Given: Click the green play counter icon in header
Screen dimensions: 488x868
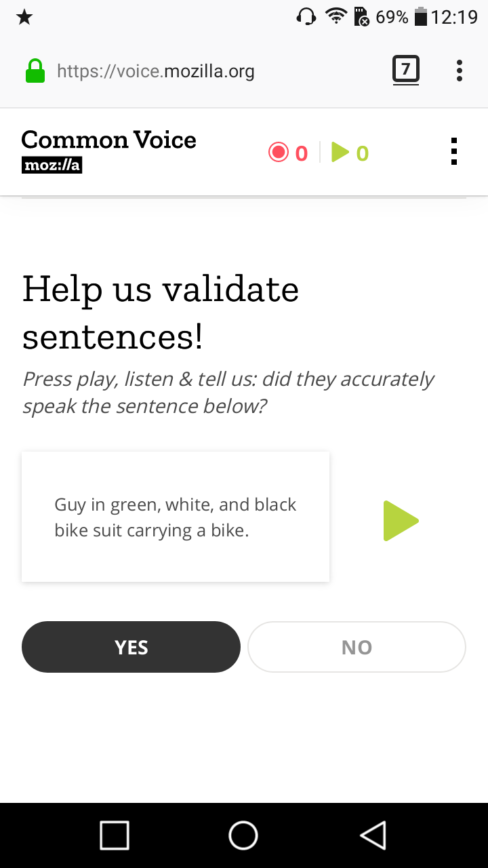Looking at the screenshot, I should pyautogui.click(x=342, y=152).
